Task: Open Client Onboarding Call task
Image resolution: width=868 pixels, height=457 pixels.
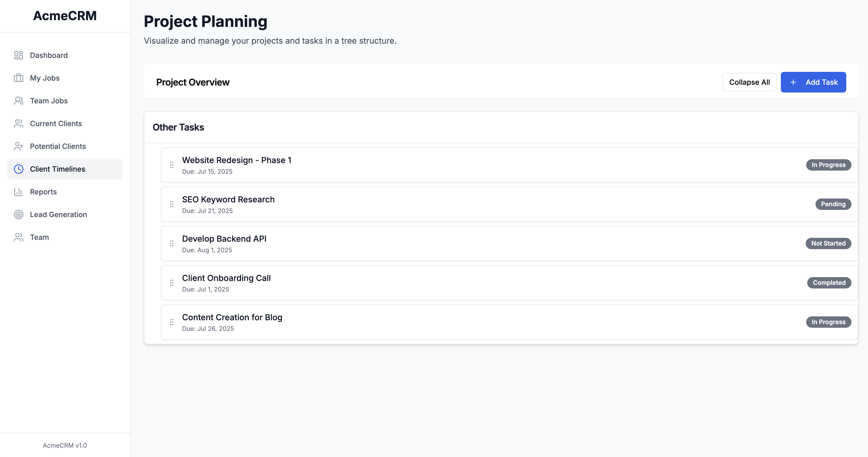Action: [509, 283]
